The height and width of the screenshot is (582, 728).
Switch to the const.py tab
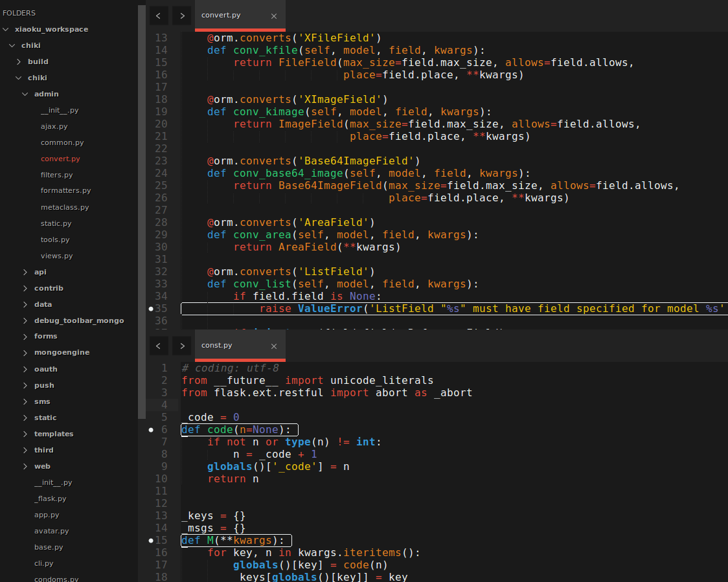(x=240, y=346)
